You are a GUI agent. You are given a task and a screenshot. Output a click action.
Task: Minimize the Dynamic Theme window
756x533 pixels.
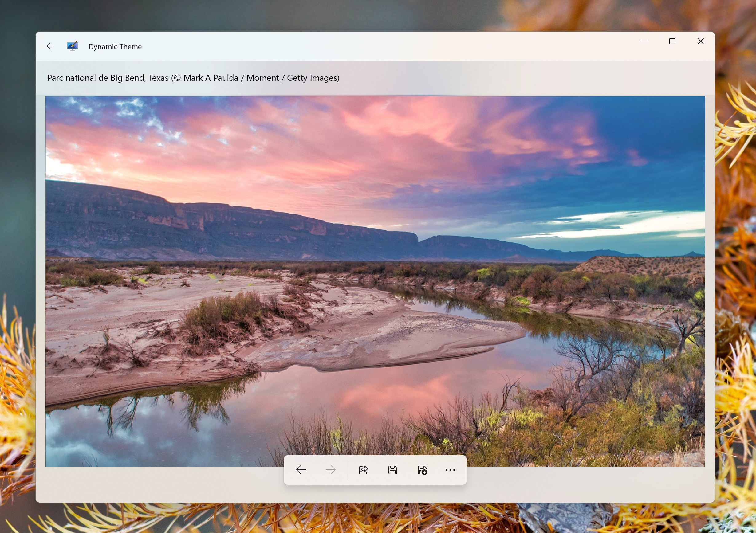[644, 41]
